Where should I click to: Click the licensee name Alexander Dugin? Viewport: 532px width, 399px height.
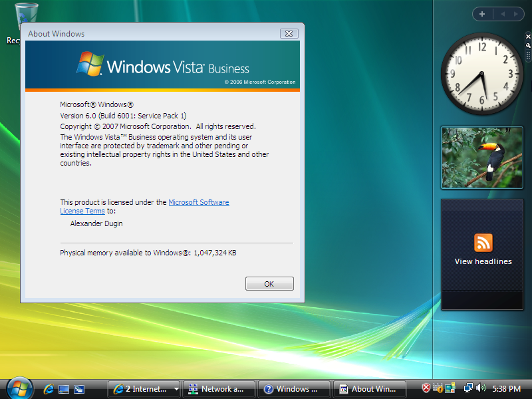tap(96, 223)
